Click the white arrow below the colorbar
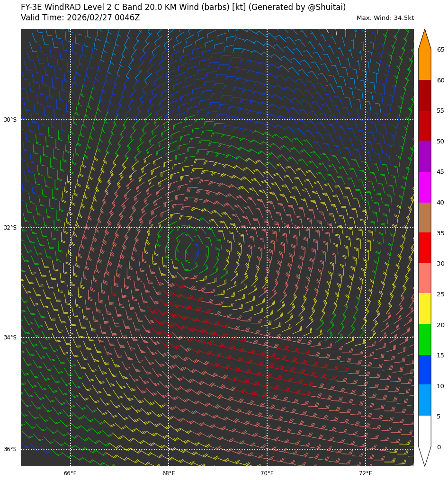Viewport: 448px width, 480px height. (x=424, y=455)
